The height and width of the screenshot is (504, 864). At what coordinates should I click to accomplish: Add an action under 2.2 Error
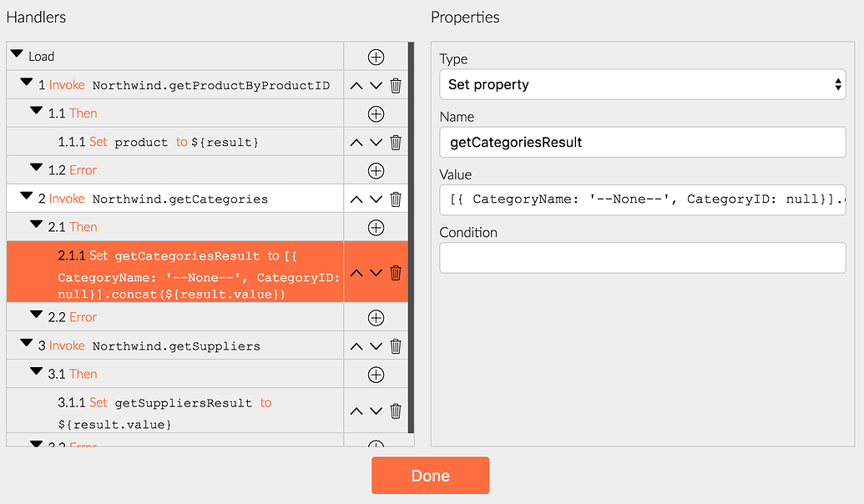click(x=376, y=318)
